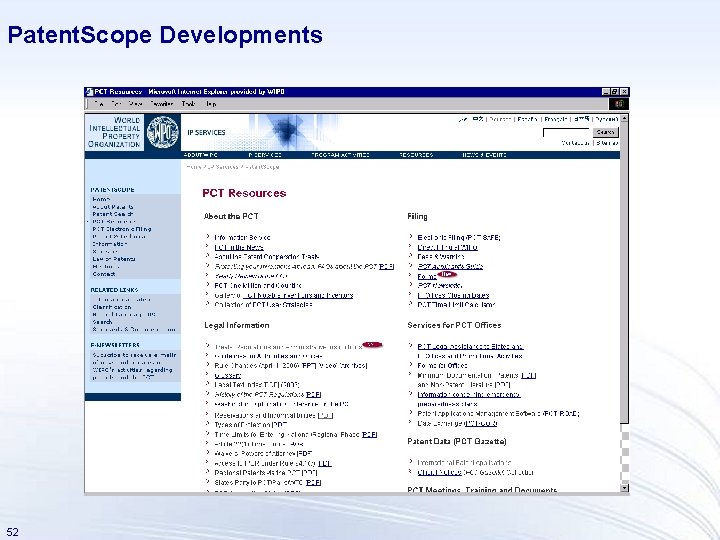Open the Favorites menu
The width and height of the screenshot is (720, 540).
tap(162, 104)
